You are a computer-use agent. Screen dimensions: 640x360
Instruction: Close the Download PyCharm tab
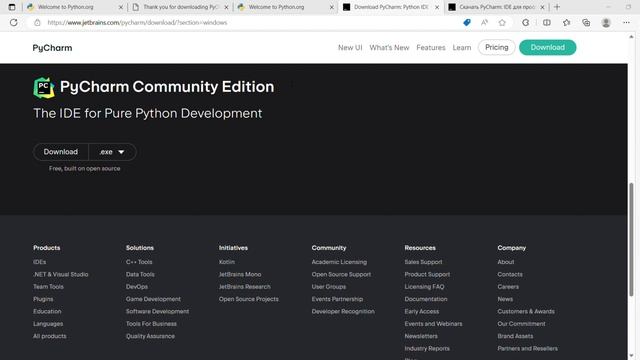437,7
